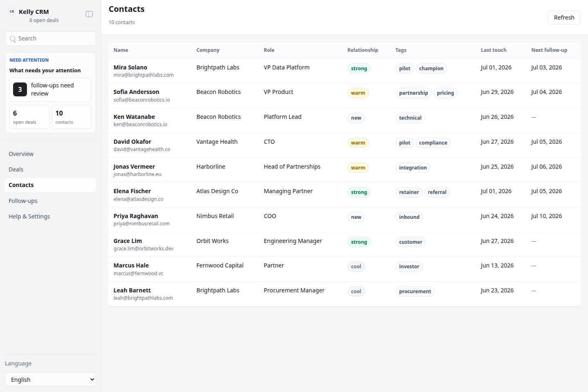Focus the Search input field
This screenshot has width=588, height=392.
tap(50, 38)
